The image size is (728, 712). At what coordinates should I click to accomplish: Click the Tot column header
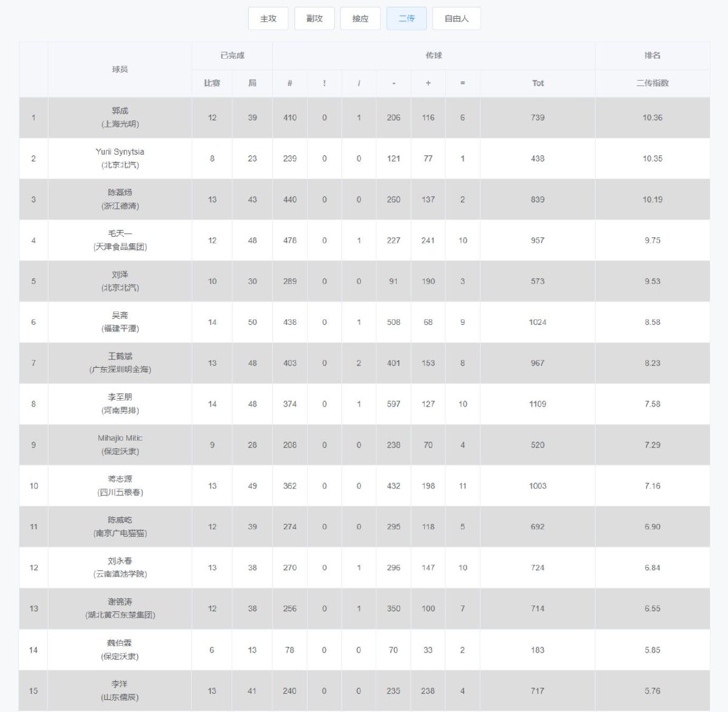pos(538,83)
